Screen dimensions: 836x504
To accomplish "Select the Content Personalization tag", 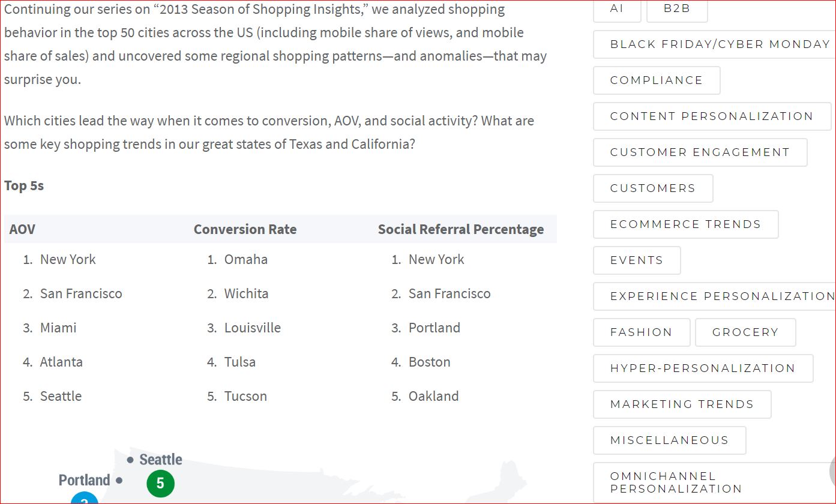I will coord(712,116).
